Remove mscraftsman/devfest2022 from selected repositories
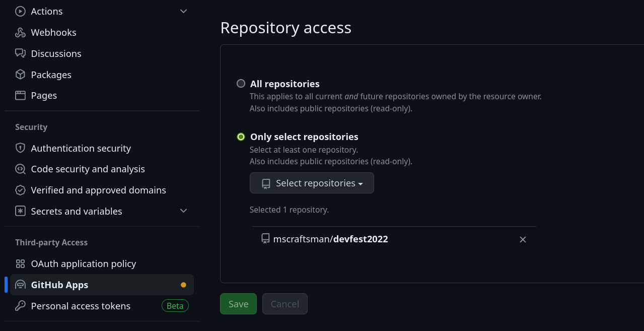 [523, 239]
